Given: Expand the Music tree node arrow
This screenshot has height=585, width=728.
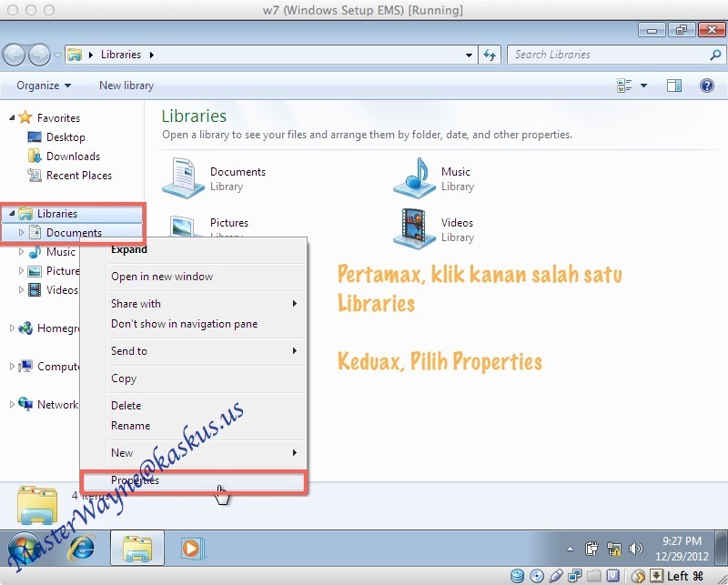Looking at the screenshot, I should click(21, 252).
